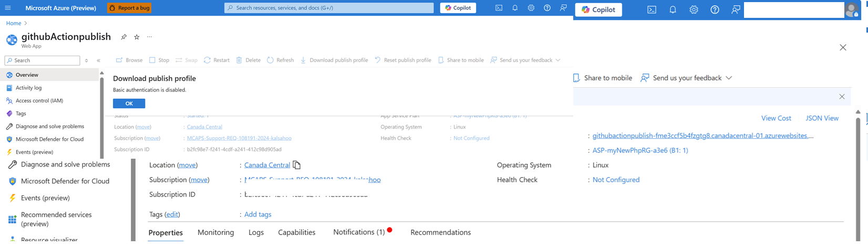Collapse the resource menu with double chevron
The height and width of the screenshot is (247, 868).
(99, 60)
